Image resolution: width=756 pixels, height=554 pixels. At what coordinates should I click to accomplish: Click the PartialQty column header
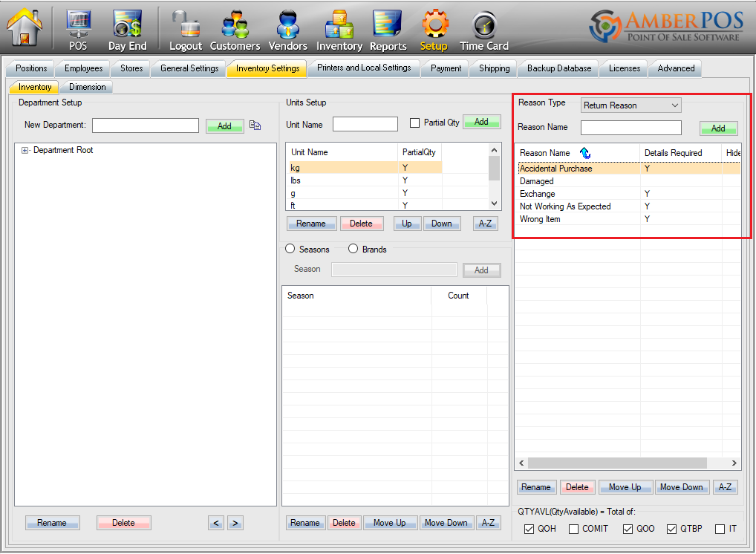420,152
